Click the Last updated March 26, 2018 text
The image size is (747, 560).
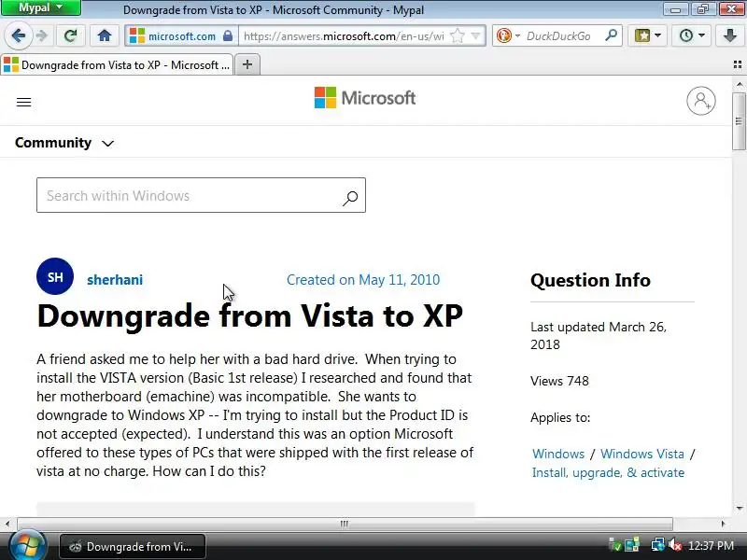point(599,336)
